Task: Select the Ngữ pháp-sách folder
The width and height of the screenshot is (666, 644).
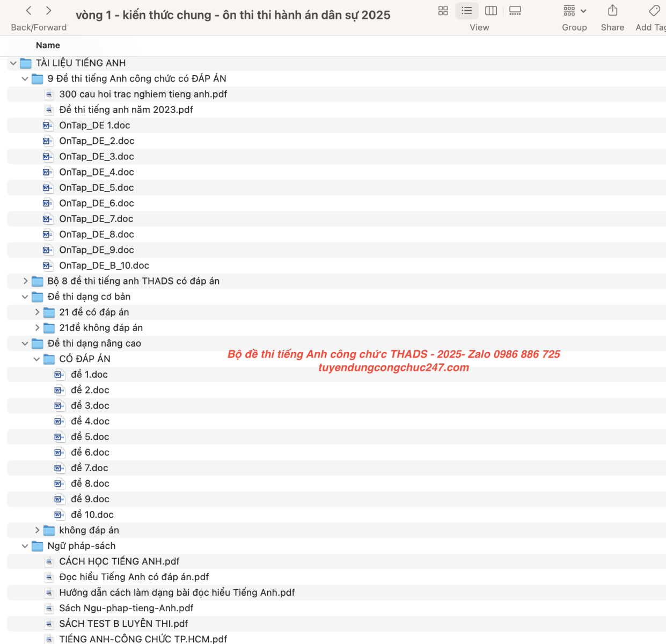Action: (81, 546)
